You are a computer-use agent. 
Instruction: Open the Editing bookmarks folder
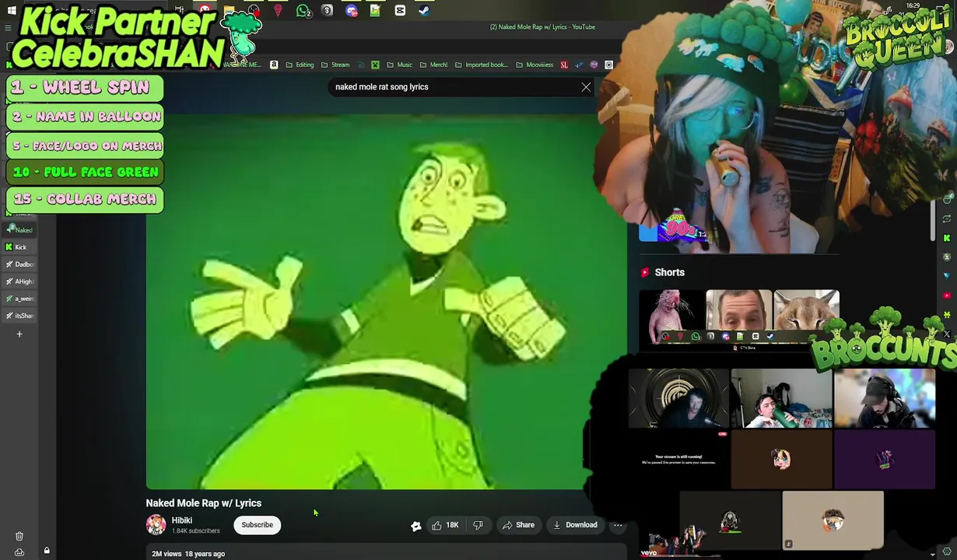[300, 65]
